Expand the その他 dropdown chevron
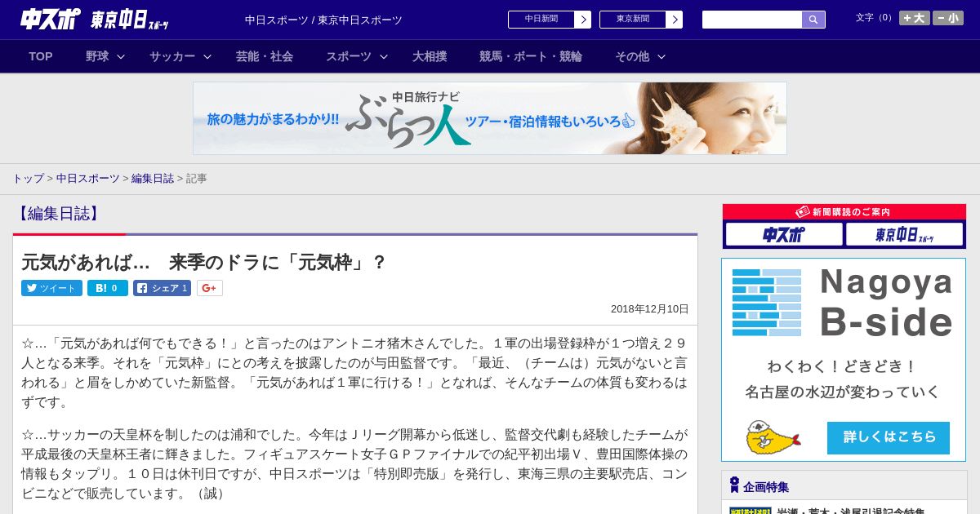The height and width of the screenshot is (514, 980). (661, 56)
